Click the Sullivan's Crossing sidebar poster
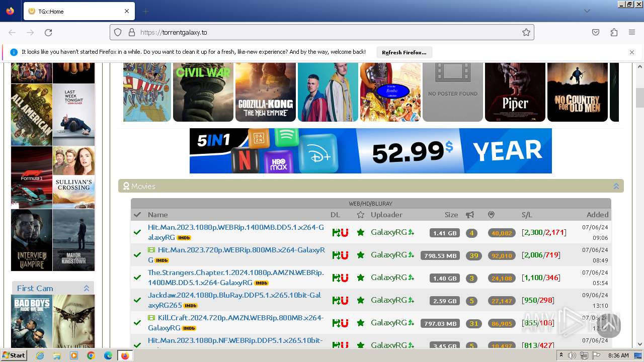This screenshot has height=362, width=644. click(x=73, y=177)
